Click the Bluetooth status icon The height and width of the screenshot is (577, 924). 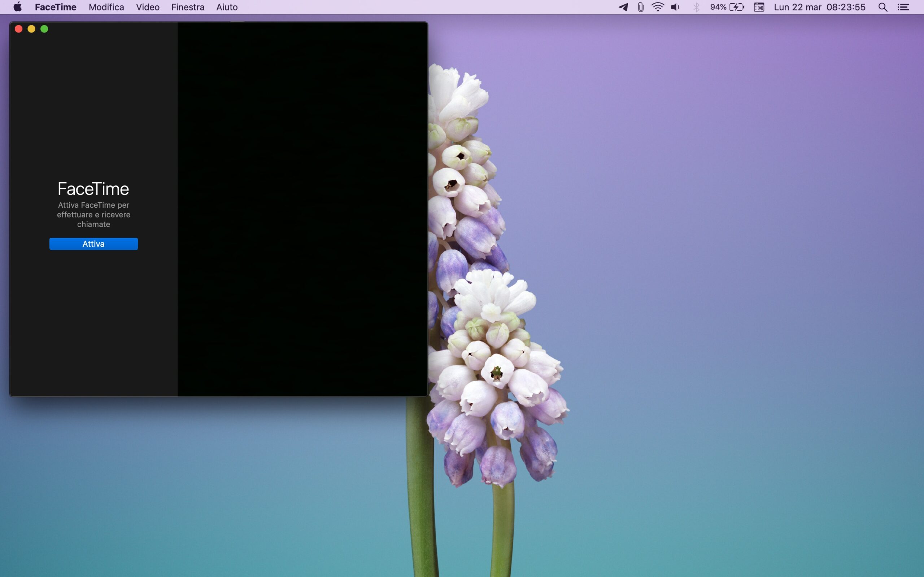[x=696, y=7]
